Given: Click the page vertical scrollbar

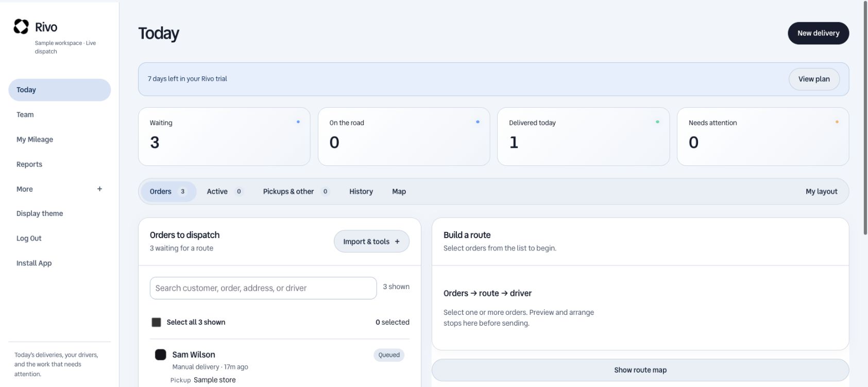Looking at the screenshot, I should 865,119.
